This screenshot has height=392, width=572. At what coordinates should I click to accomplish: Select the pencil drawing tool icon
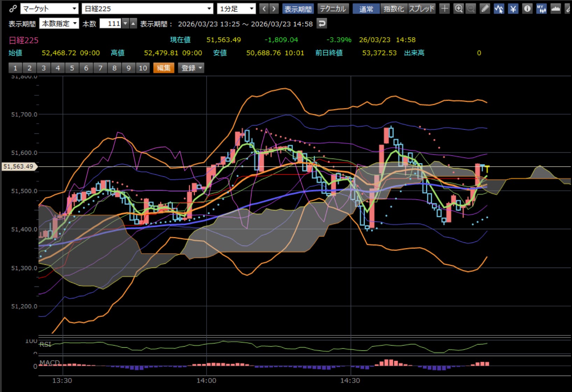click(485, 9)
